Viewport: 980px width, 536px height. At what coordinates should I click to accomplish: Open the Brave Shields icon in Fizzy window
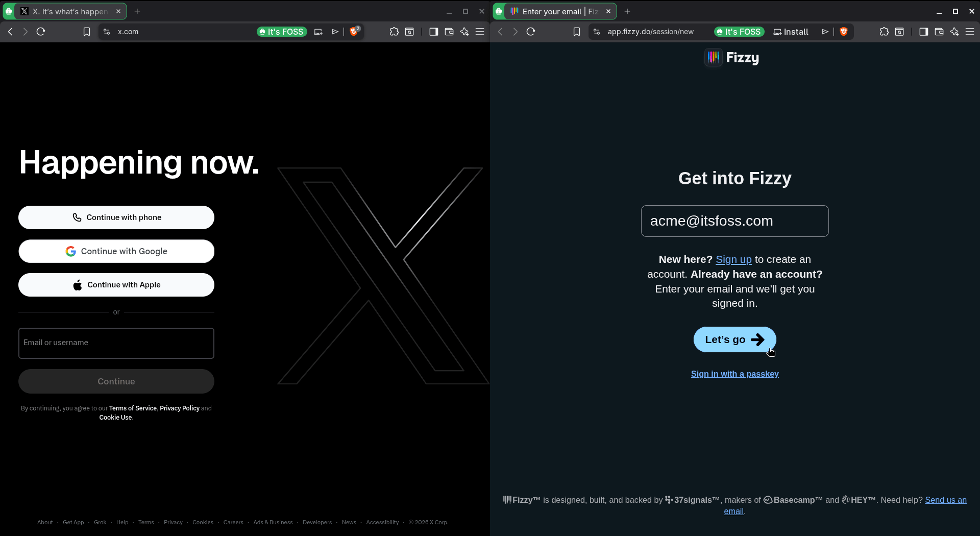pyautogui.click(x=844, y=32)
